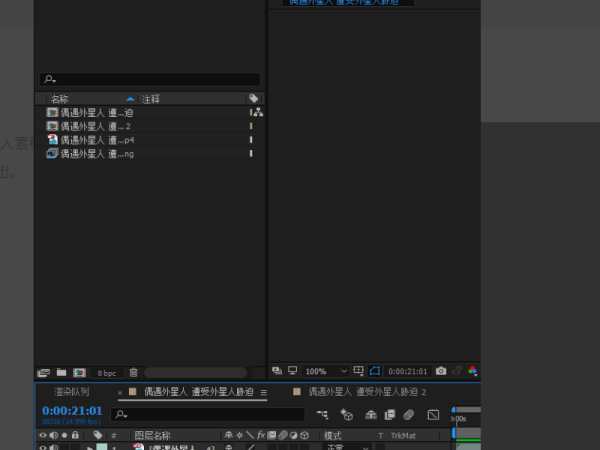The width and height of the screenshot is (600, 450).
Task: Toggle the mask and shape path visibility
Action: click(375, 371)
